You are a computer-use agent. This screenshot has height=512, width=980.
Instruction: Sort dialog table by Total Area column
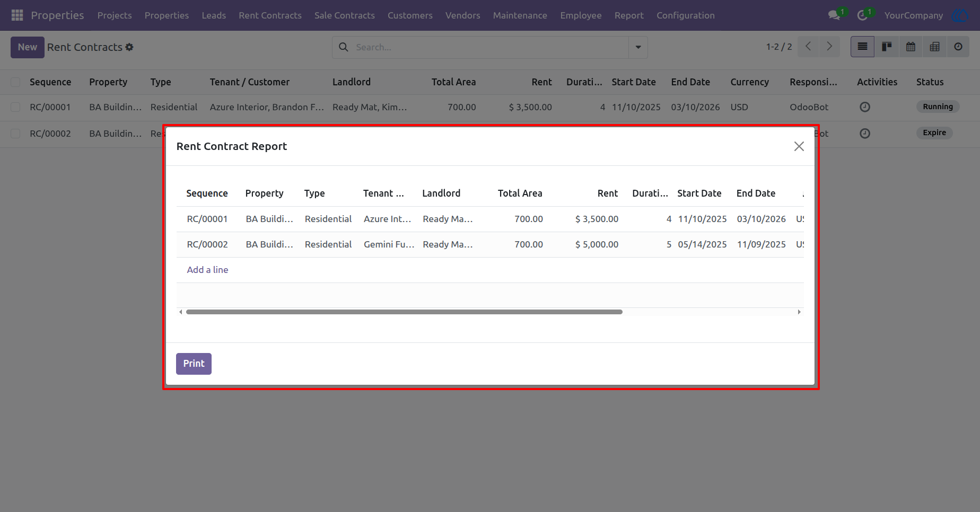pyautogui.click(x=520, y=193)
